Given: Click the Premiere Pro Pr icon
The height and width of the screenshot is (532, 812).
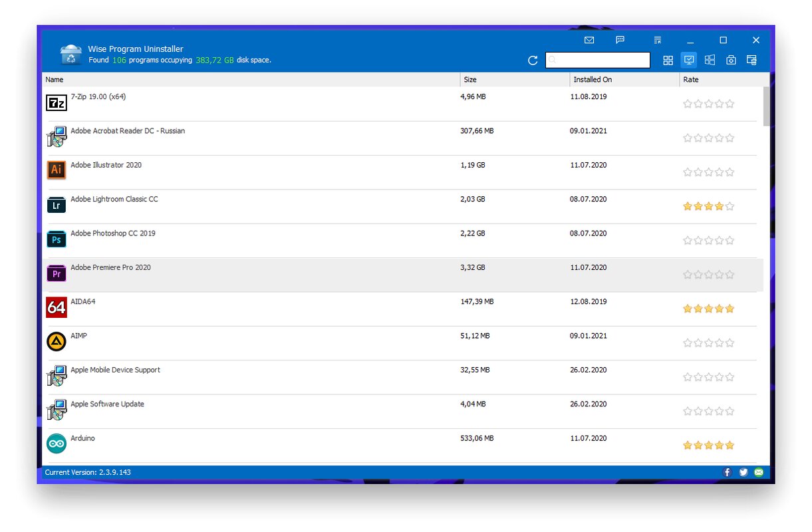Looking at the screenshot, I should [57, 273].
